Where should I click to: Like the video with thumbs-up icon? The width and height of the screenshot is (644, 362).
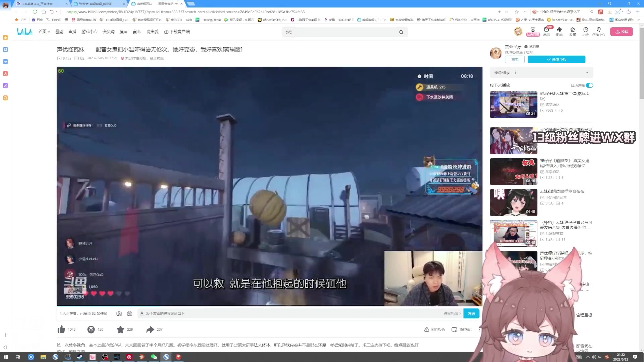point(61,329)
